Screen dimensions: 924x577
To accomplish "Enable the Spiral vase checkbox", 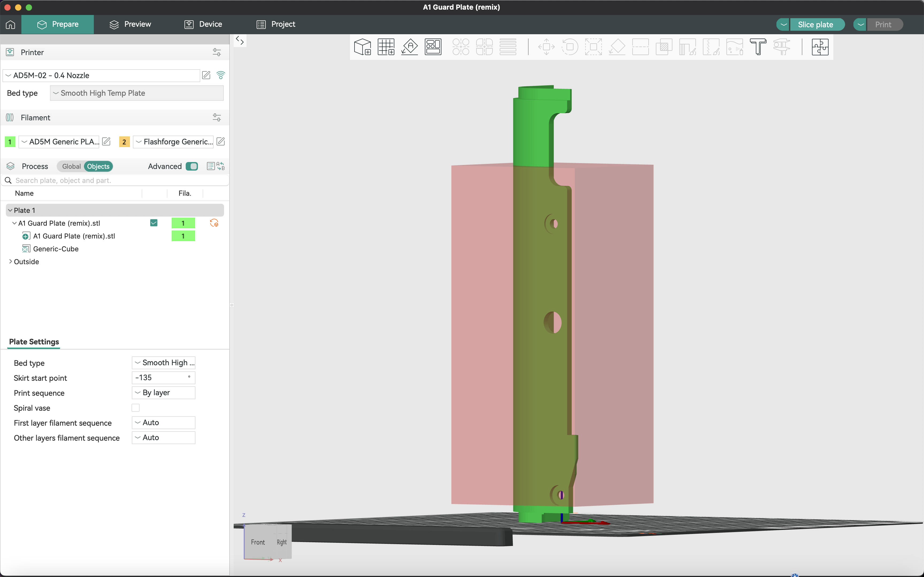I will click(x=136, y=407).
